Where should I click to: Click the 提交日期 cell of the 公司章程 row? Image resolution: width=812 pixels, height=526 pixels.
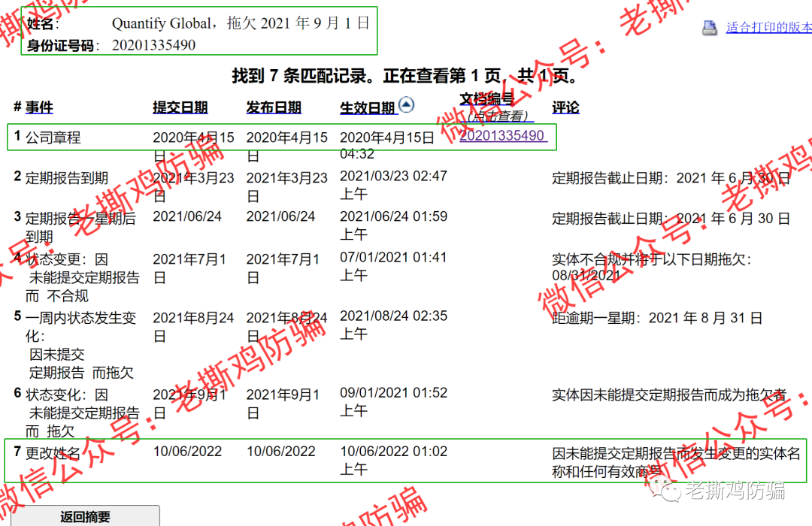(x=194, y=147)
